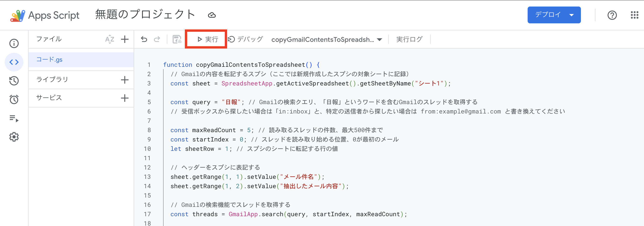Open the help menu via the question mark
This screenshot has height=226, width=644.
click(612, 15)
